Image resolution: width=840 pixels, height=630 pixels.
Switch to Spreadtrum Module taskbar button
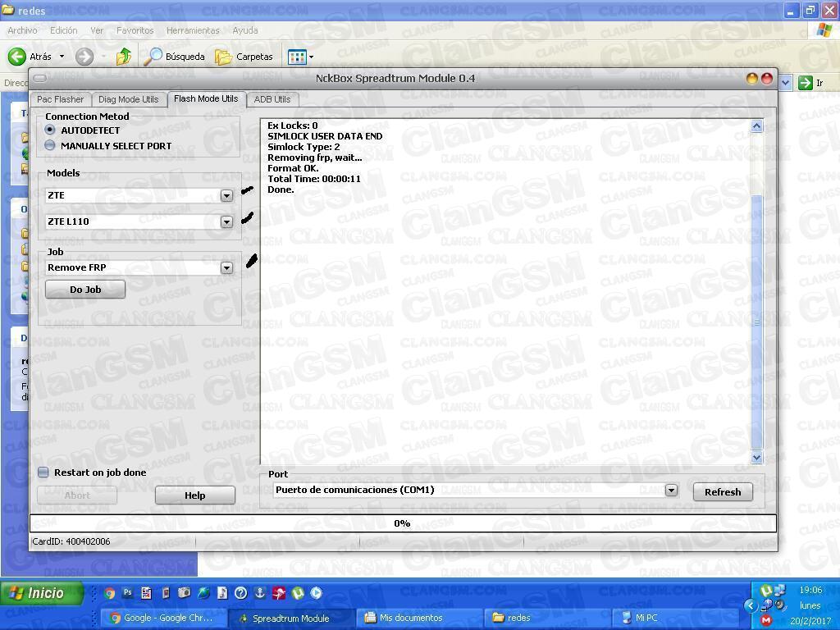[291, 618]
